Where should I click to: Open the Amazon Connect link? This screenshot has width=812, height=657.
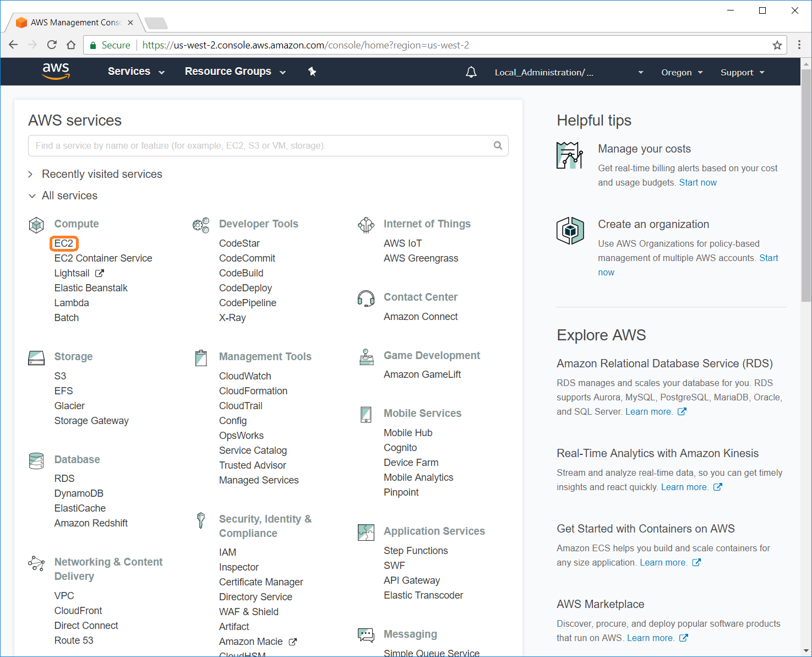[x=421, y=317]
